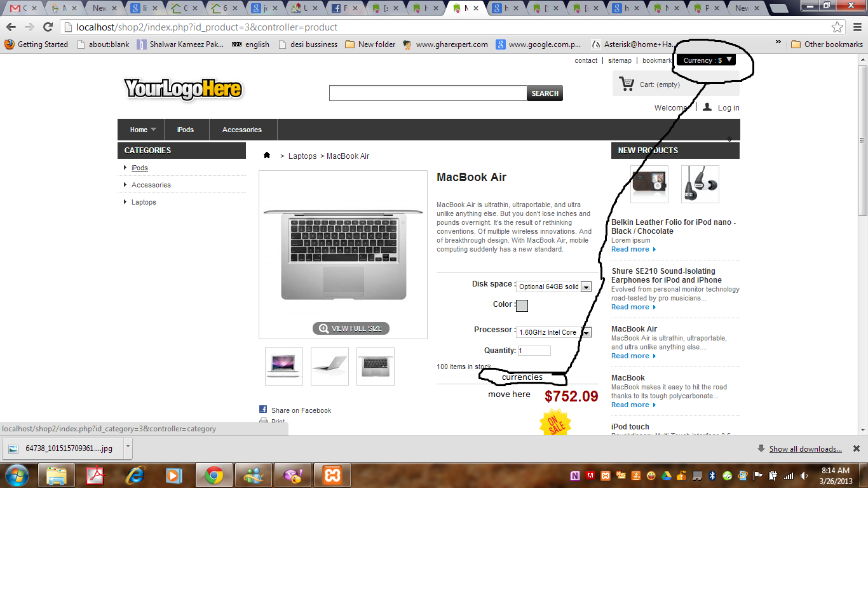The image size is (868, 606).
Task: Select the first MacBook product thumbnail
Action: pyautogui.click(x=284, y=366)
